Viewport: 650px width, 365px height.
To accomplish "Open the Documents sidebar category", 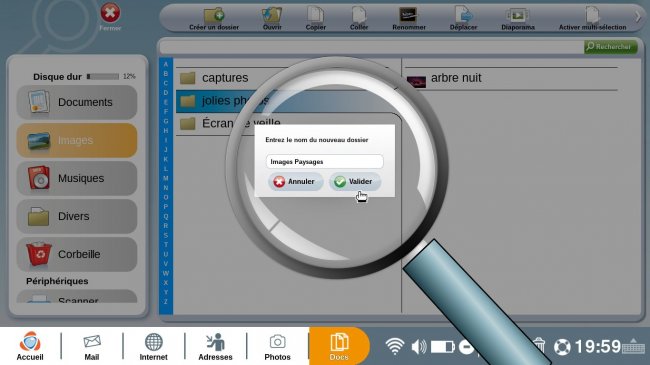I will (x=77, y=102).
